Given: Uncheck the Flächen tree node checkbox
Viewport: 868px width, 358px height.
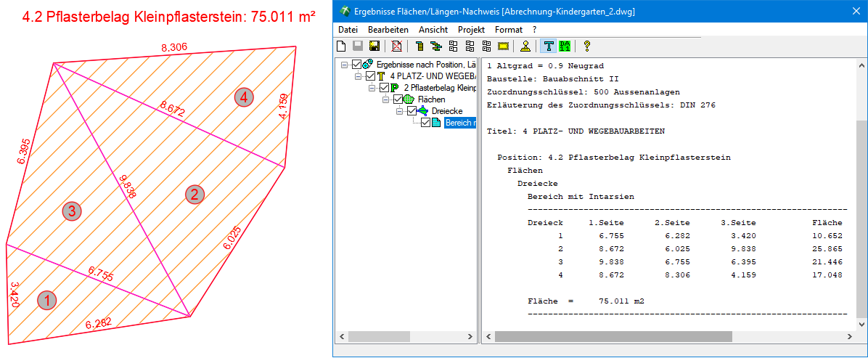Looking at the screenshot, I should coord(398,99).
